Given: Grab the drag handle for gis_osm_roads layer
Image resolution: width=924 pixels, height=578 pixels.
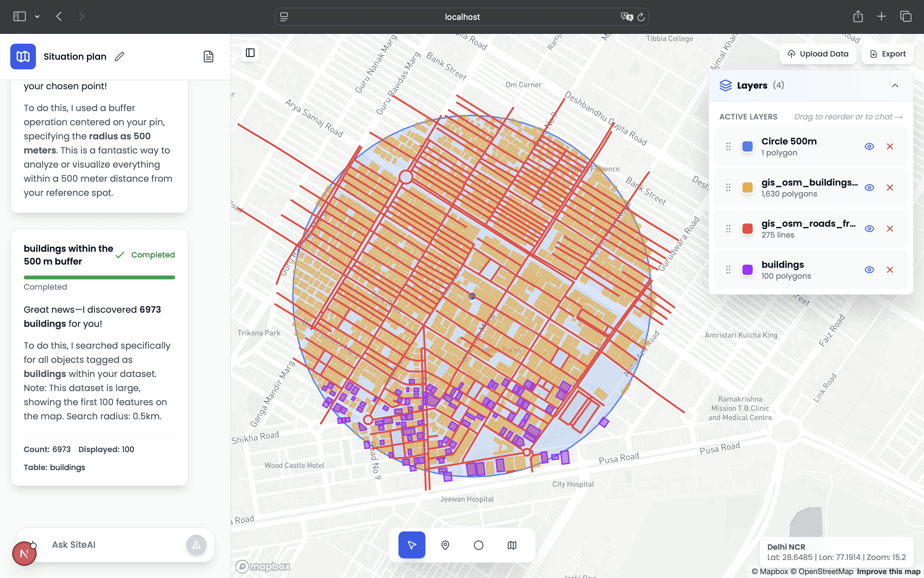Looking at the screenshot, I should pos(728,229).
